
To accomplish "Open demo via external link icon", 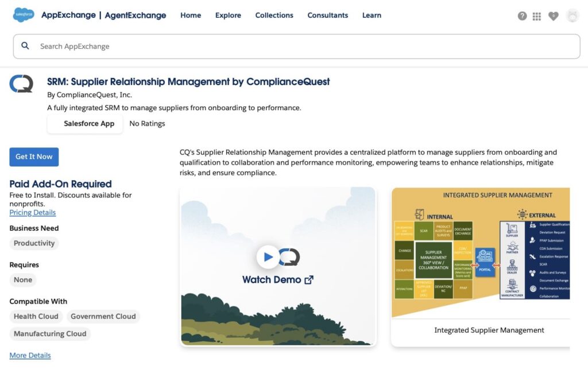I will (x=309, y=279).
